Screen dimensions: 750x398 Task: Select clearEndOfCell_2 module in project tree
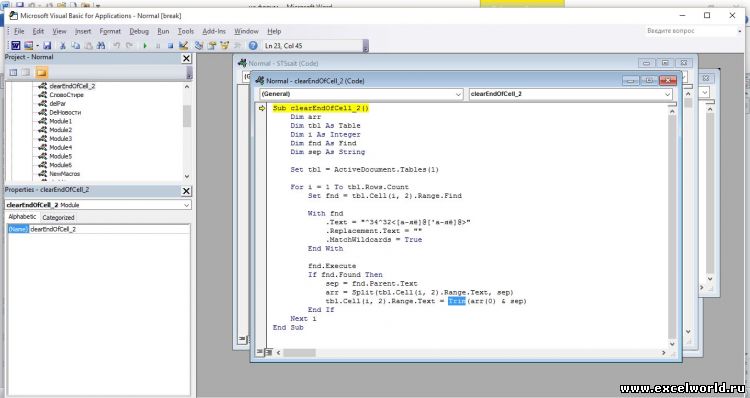click(72, 86)
